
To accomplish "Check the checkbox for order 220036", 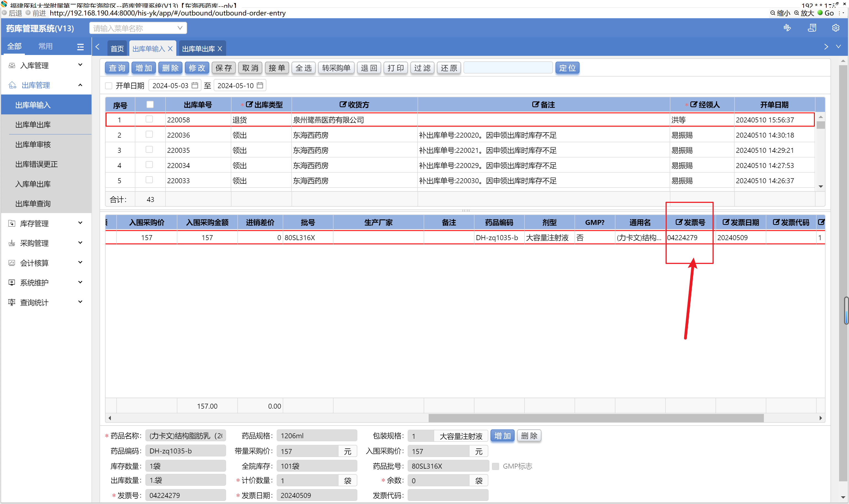I will point(149,135).
